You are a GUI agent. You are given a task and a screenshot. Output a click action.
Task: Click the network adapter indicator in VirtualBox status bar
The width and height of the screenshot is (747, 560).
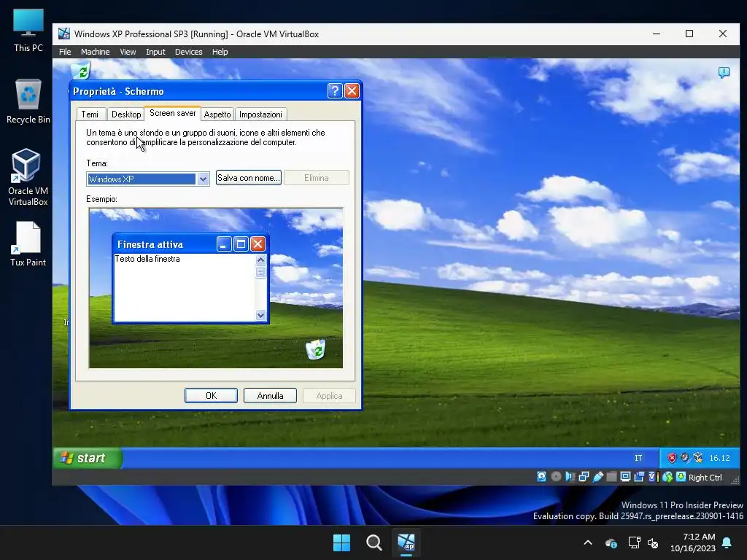coord(584,477)
